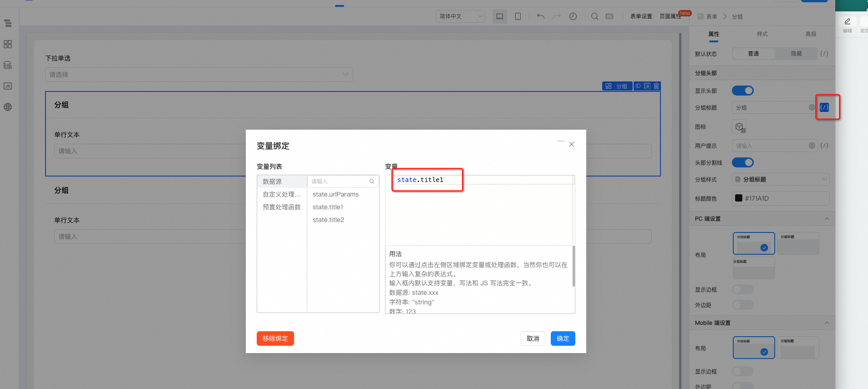Open 页面属性 menu
868x389 pixels.
(670, 16)
